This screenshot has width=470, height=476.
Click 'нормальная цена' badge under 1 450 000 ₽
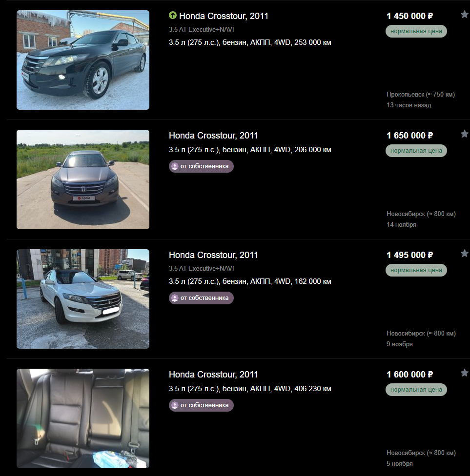[416, 31]
